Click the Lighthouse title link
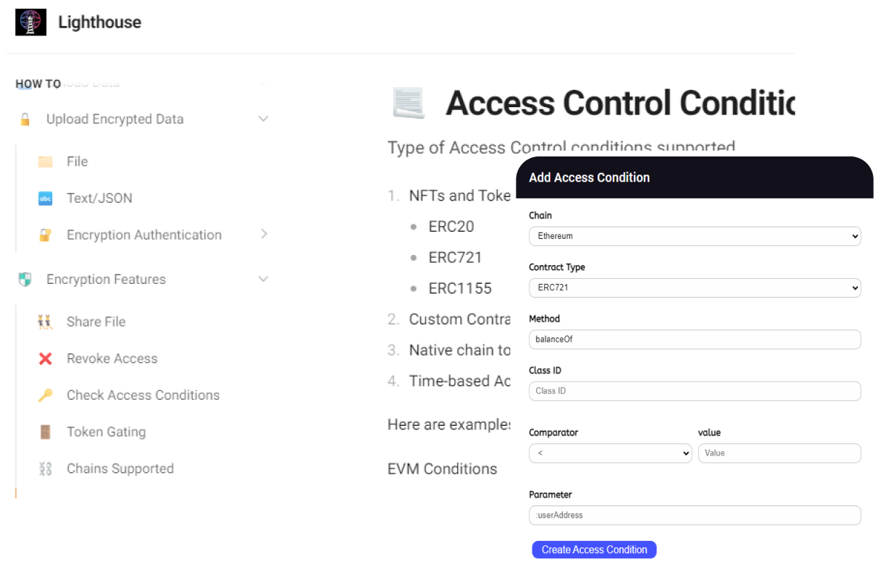Viewport: 878px width, 588px height. 100,22
